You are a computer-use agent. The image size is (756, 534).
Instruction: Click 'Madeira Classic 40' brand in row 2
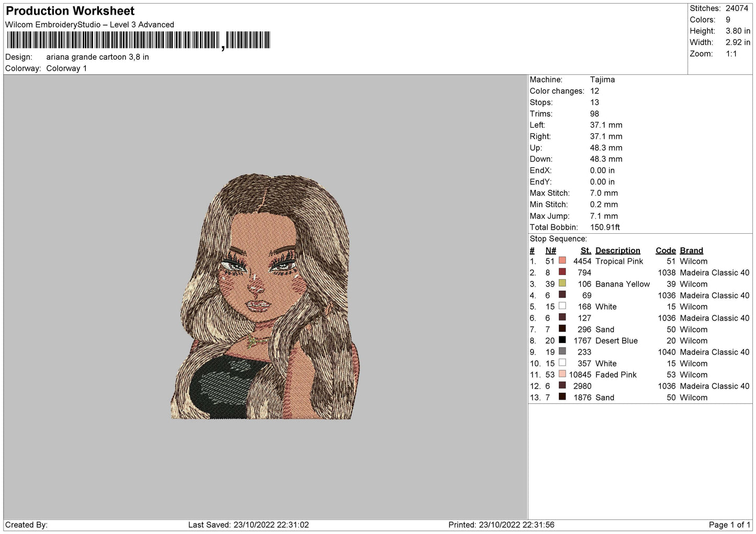click(x=714, y=272)
